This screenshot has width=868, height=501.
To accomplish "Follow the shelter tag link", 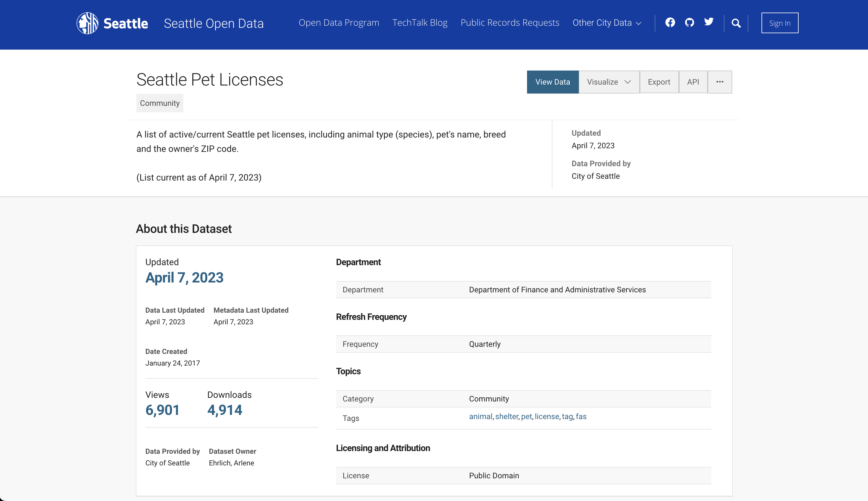I will pos(506,416).
